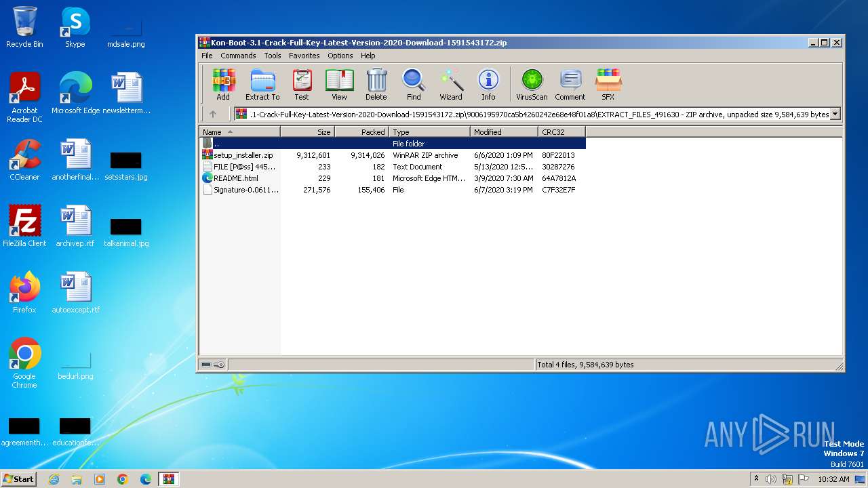Open the Skype desktop shortcut
Image resolution: width=868 pixels, height=488 pixels.
[75, 27]
